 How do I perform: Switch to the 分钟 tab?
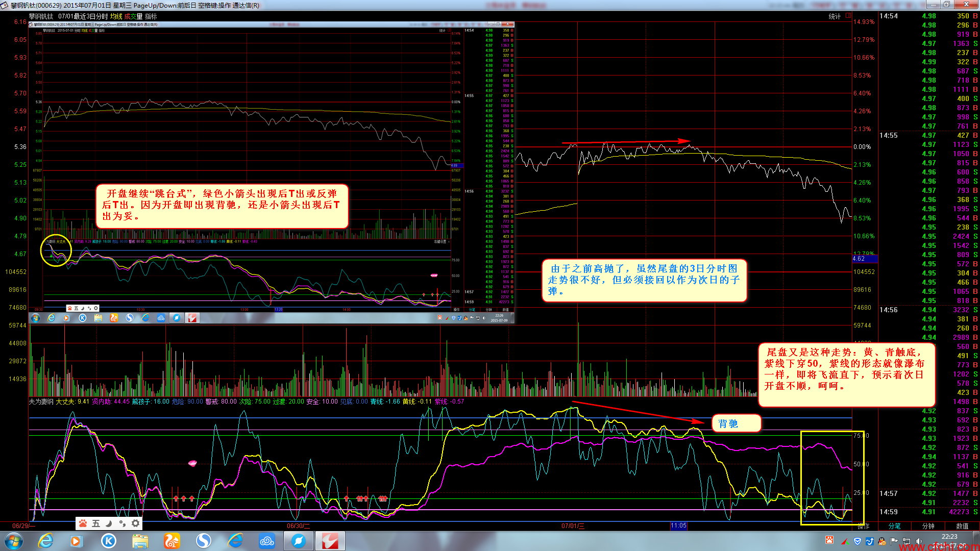tap(928, 526)
